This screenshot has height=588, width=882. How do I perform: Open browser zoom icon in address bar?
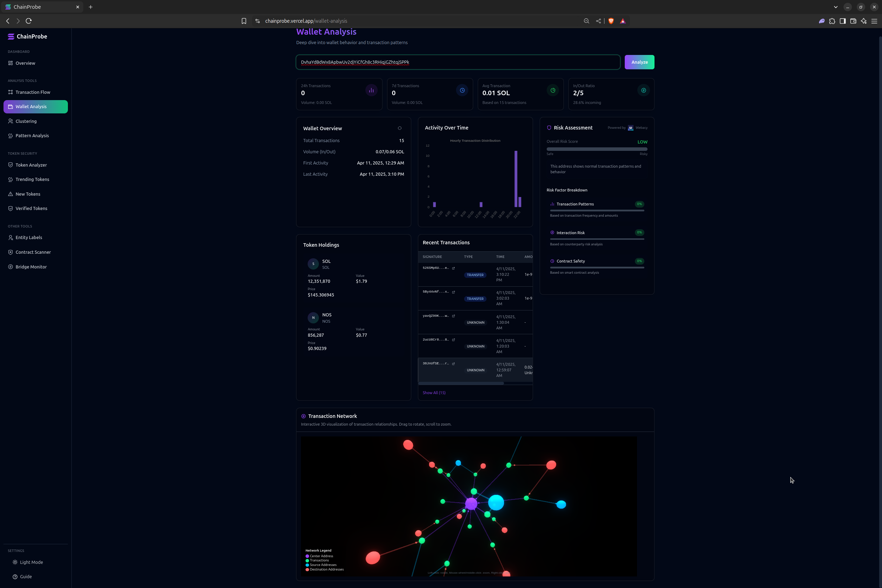pos(587,21)
